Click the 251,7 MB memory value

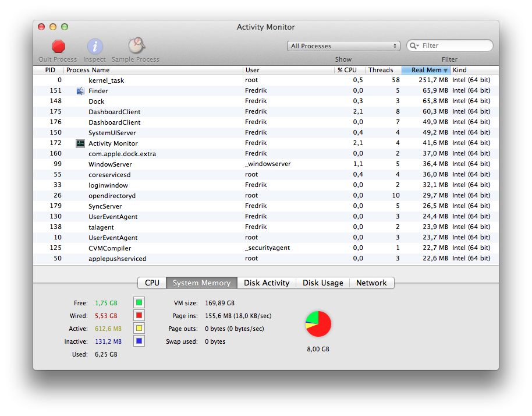click(433, 80)
